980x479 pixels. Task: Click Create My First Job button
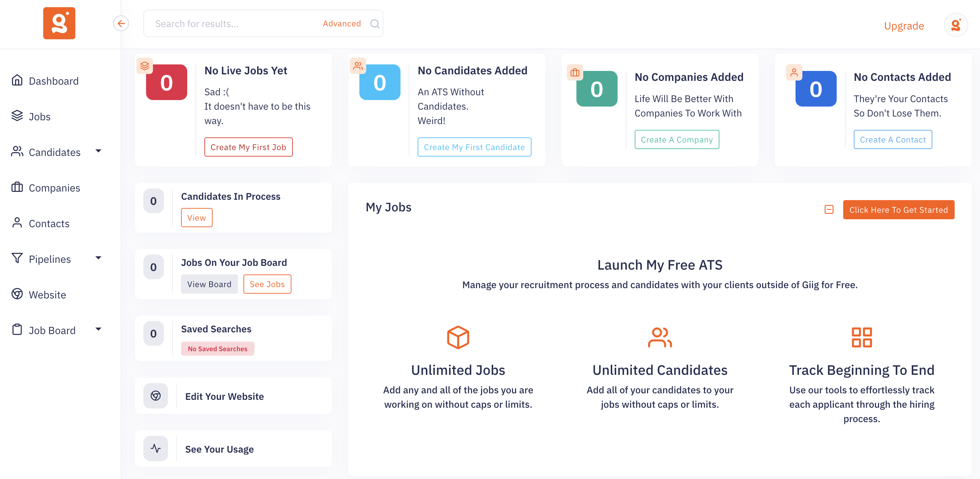point(248,147)
